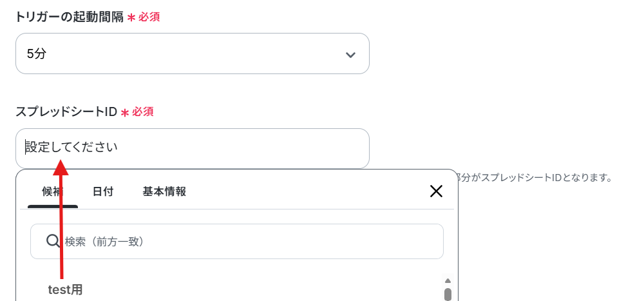Image resolution: width=644 pixels, height=301 pixels.
Task: Click the 必須 marker next to トリガーの起動間隔
Action: 149,17
